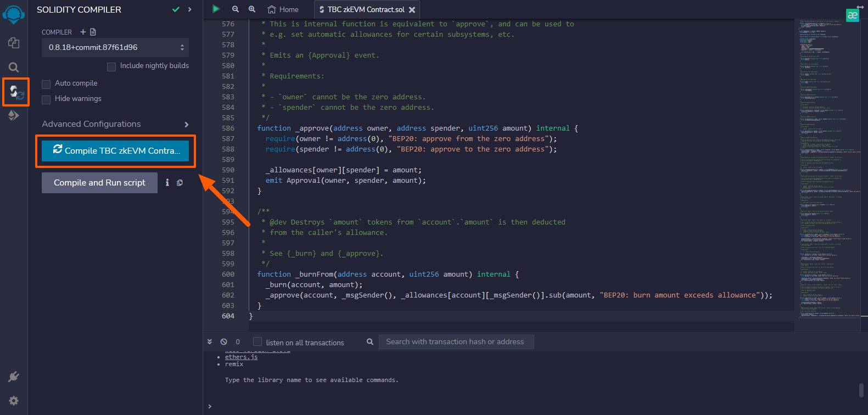Show script info icon beside Compile and Run
The width and height of the screenshot is (868, 415).
pos(167,183)
